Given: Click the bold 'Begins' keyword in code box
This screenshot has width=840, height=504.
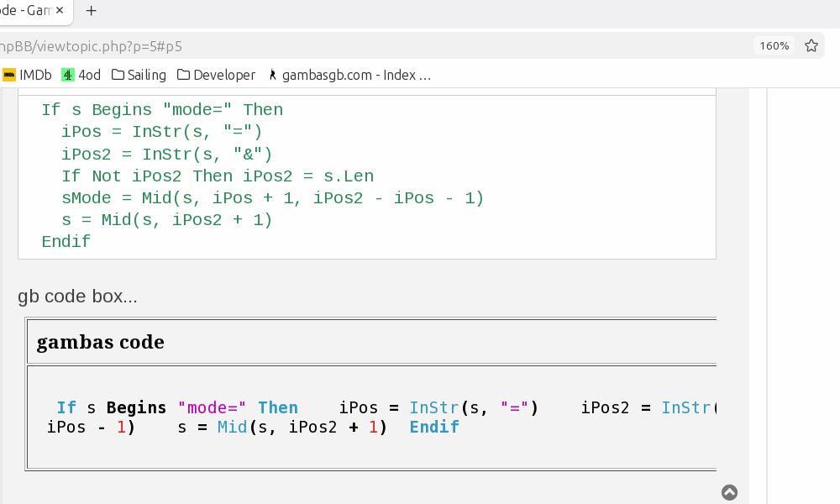Looking at the screenshot, I should click(136, 407).
